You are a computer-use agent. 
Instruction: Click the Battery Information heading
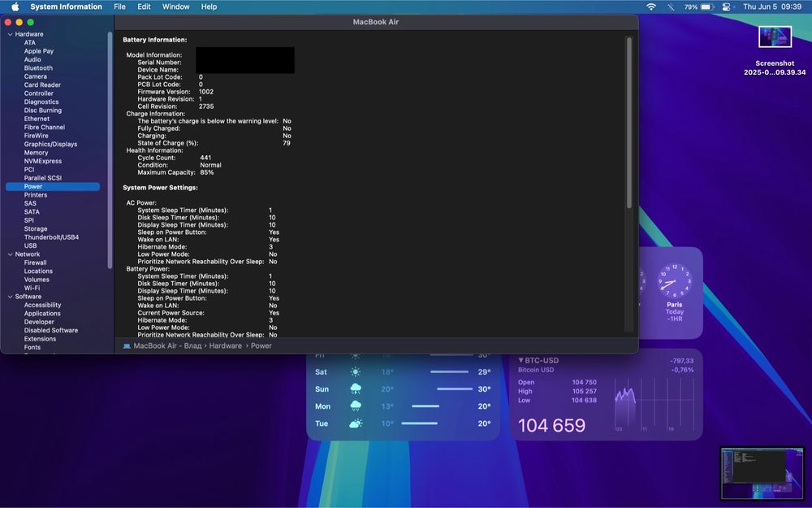pyautogui.click(x=155, y=40)
